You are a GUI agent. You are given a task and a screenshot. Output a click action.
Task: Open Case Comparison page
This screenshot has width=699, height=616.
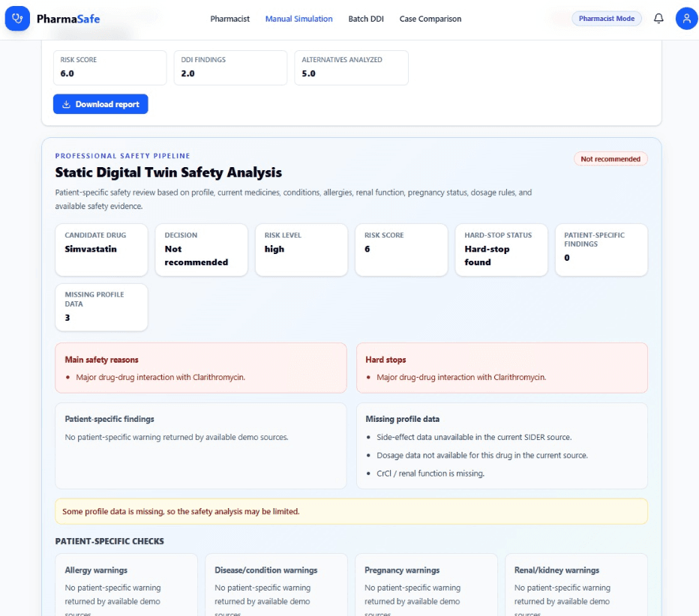[430, 19]
